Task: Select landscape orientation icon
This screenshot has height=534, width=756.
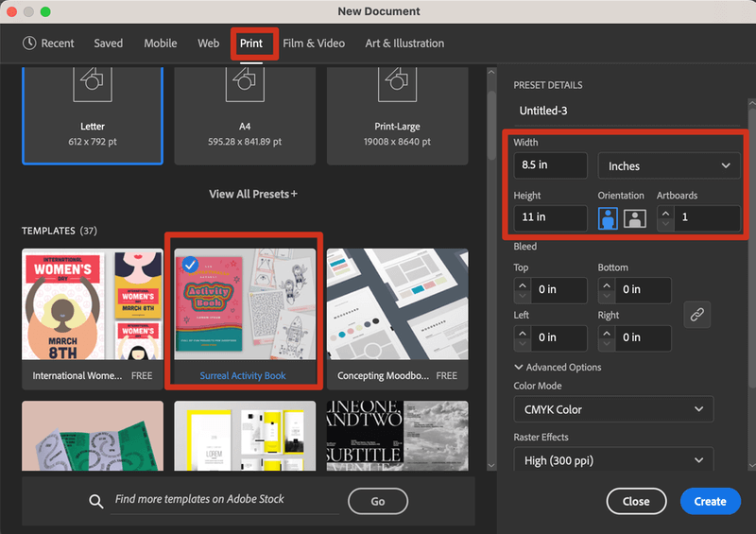Action: coord(634,218)
